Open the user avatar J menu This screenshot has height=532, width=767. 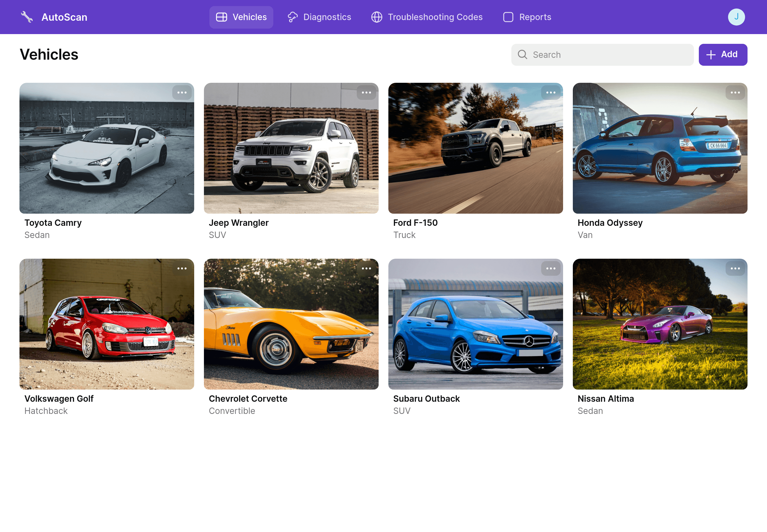pyautogui.click(x=736, y=17)
